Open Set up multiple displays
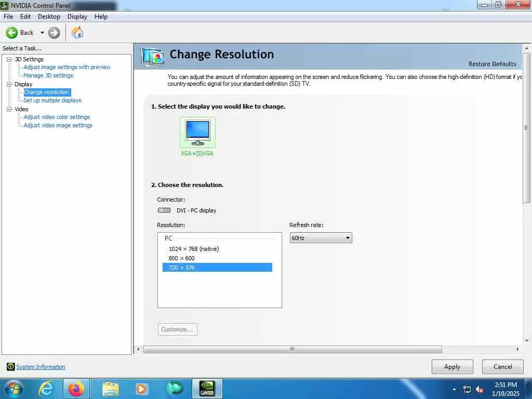The height and width of the screenshot is (399, 532). coord(52,100)
